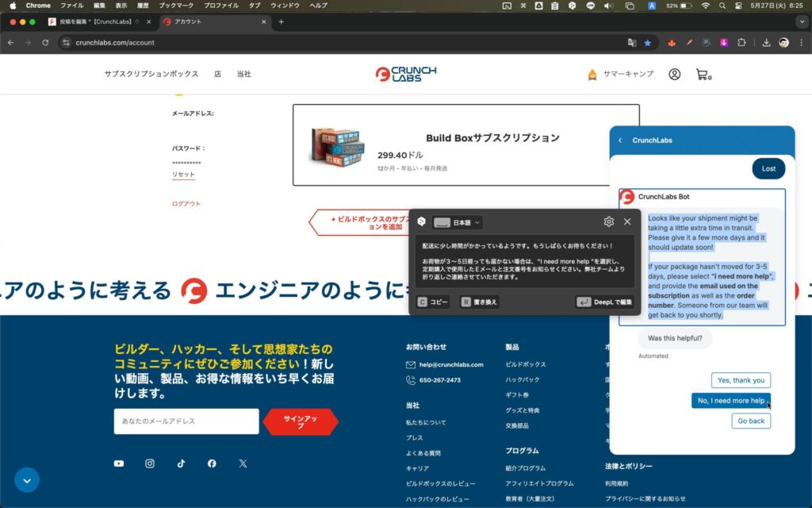Screen dimensions: 812x508
Task: Open the 当社 nav link
Action: pyautogui.click(x=244, y=74)
